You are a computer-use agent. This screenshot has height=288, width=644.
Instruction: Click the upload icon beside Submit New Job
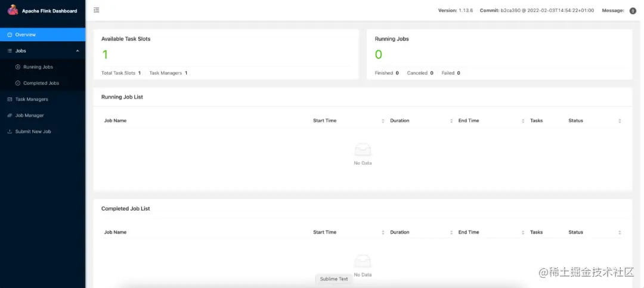pyautogui.click(x=10, y=132)
